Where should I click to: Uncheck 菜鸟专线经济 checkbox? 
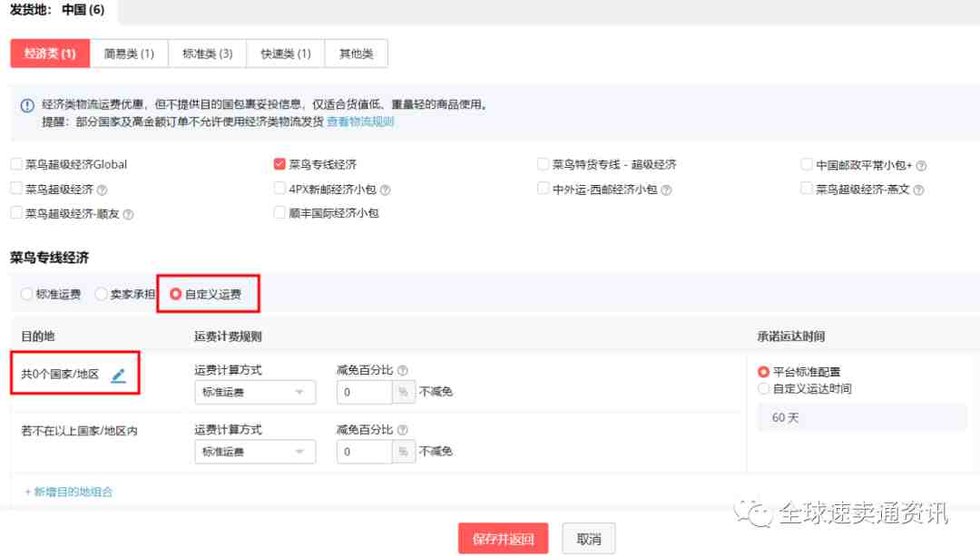279,164
